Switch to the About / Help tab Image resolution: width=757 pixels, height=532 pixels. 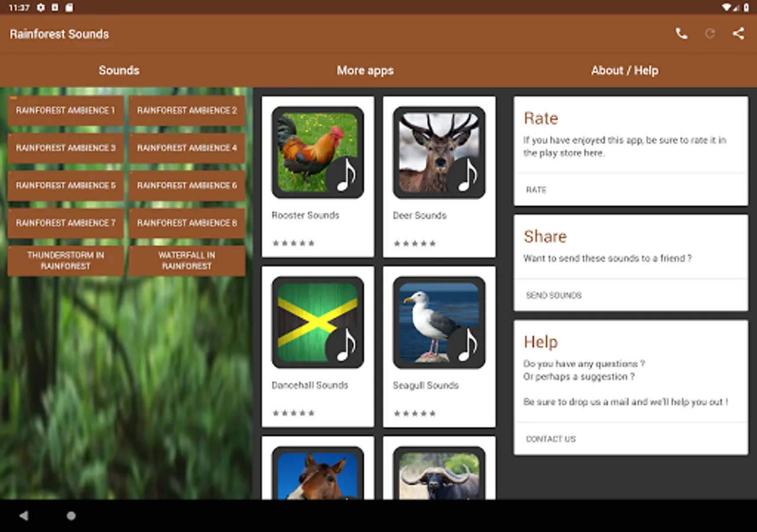coord(625,70)
